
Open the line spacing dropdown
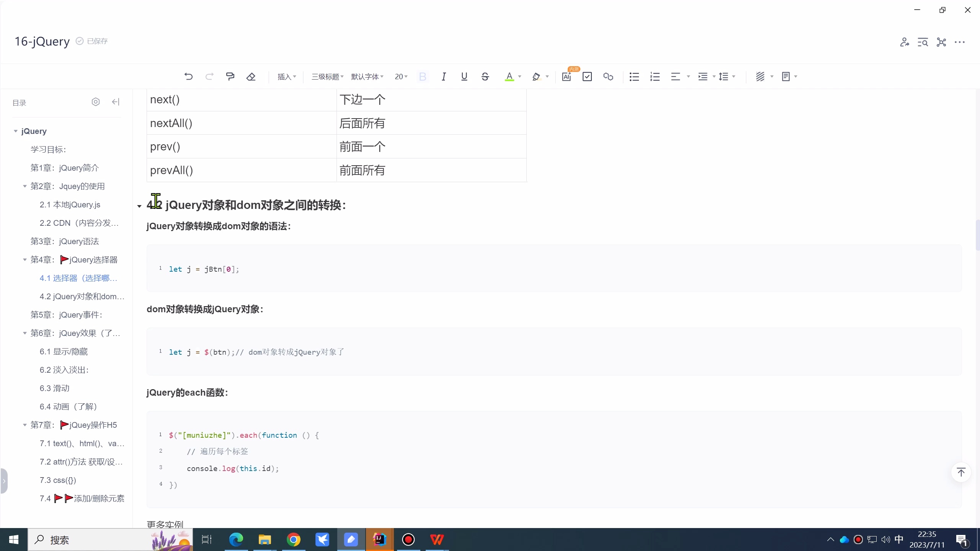727,76
